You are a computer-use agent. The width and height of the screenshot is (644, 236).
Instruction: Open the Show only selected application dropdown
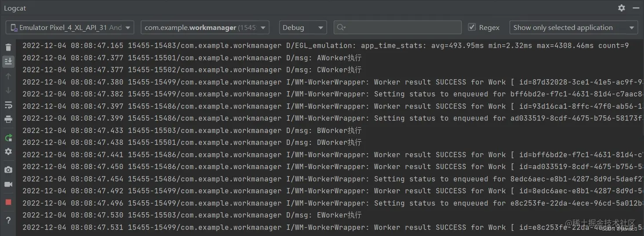574,27
